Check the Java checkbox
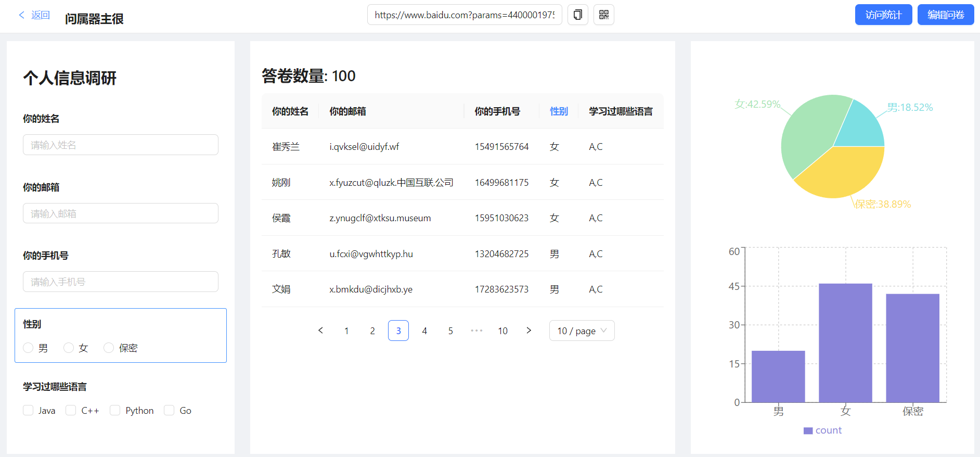This screenshot has width=980, height=457. click(28, 410)
